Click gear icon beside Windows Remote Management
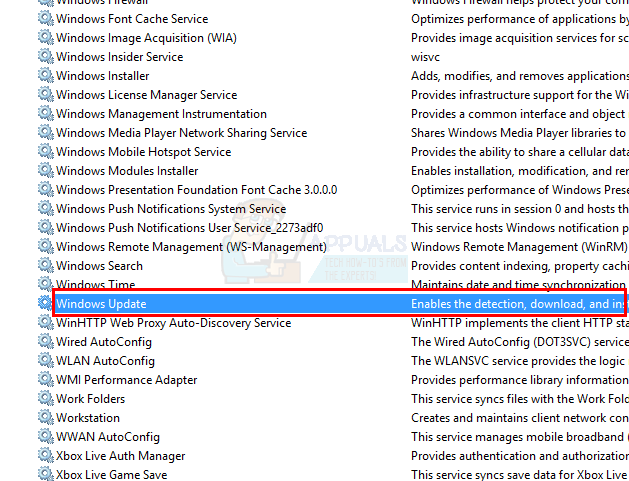The width and height of the screenshot is (629, 481). [x=46, y=247]
